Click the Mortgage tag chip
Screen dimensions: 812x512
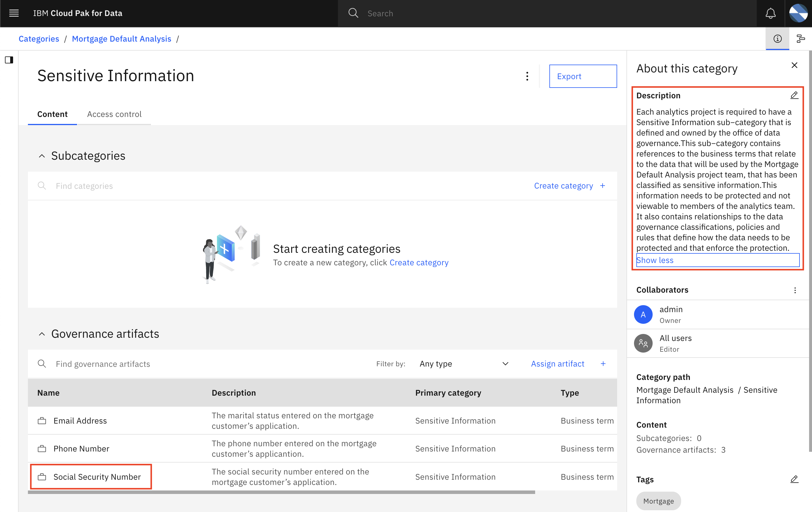pos(658,501)
